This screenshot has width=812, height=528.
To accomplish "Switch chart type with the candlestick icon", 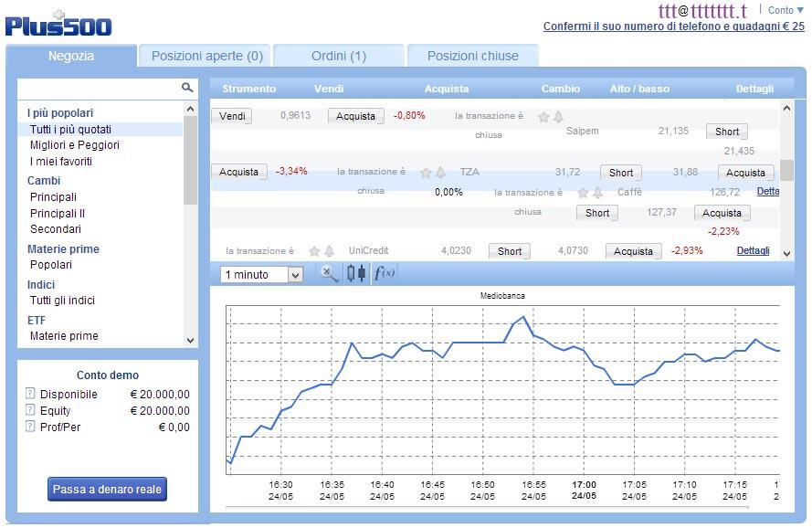I will pyautogui.click(x=356, y=273).
